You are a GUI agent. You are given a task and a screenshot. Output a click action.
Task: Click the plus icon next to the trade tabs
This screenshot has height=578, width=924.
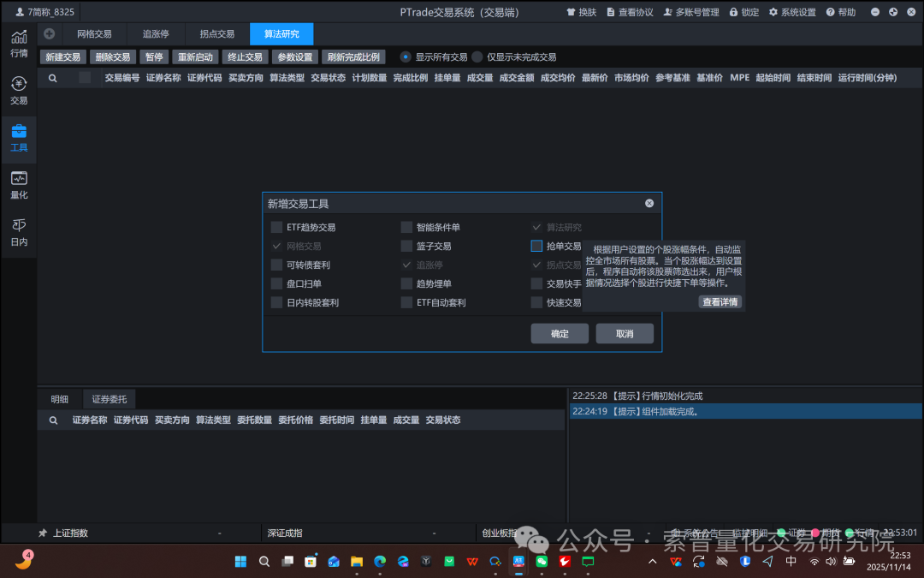coord(49,33)
